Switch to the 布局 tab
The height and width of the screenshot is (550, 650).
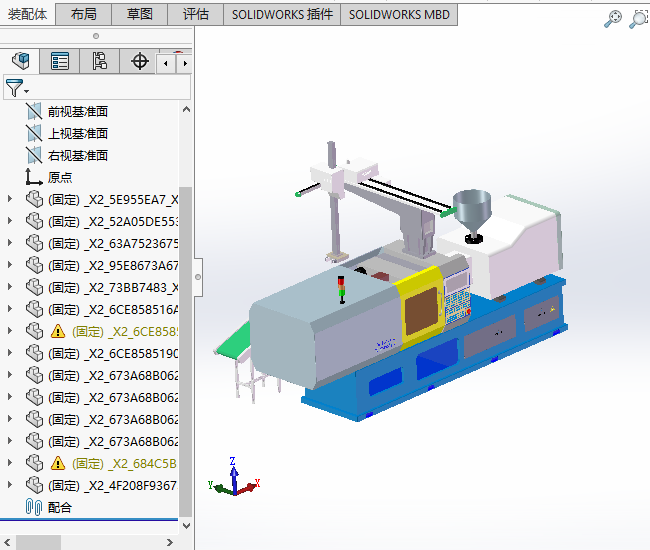(x=83, y=15)
